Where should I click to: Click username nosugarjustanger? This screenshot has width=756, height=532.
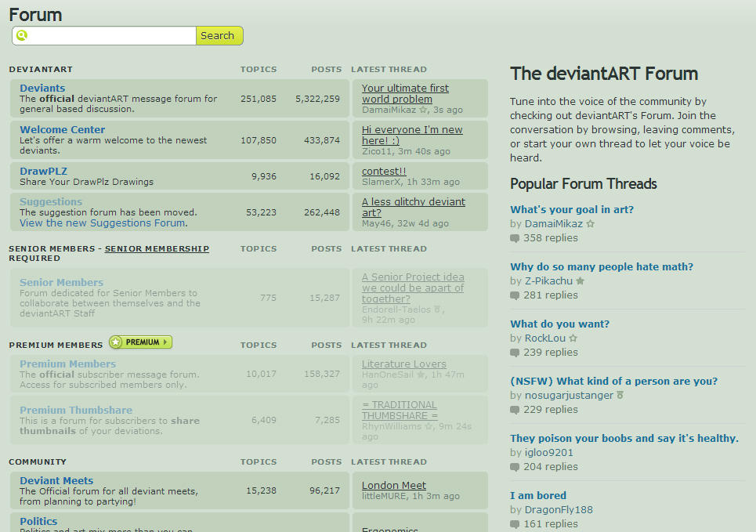pos(569,395)
